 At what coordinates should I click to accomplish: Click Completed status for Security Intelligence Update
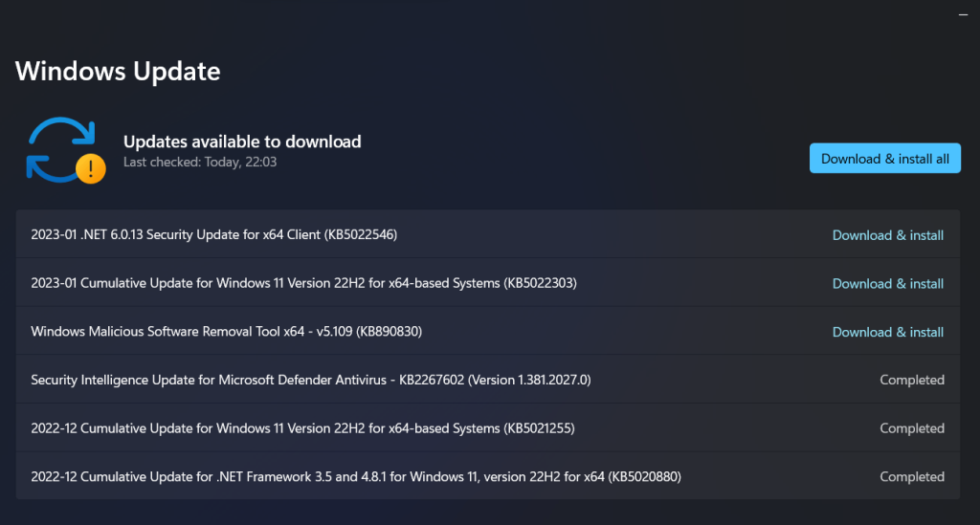click(x=912, y=380)
